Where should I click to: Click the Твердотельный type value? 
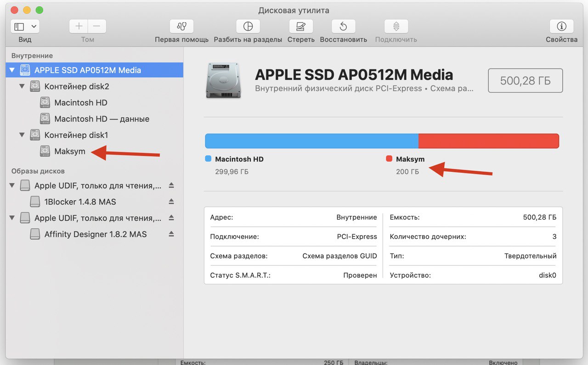coord(530,256)
